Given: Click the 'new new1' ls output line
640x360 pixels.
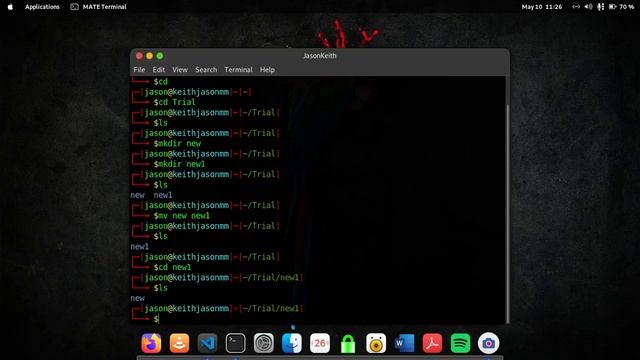Looking at the screenshot, I should pos(151,195).
